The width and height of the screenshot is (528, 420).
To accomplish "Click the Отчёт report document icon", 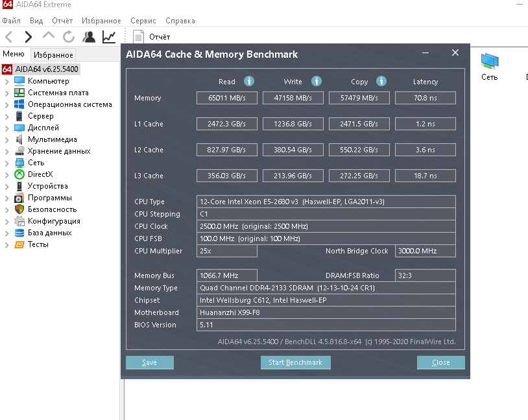I will [138, 37].
